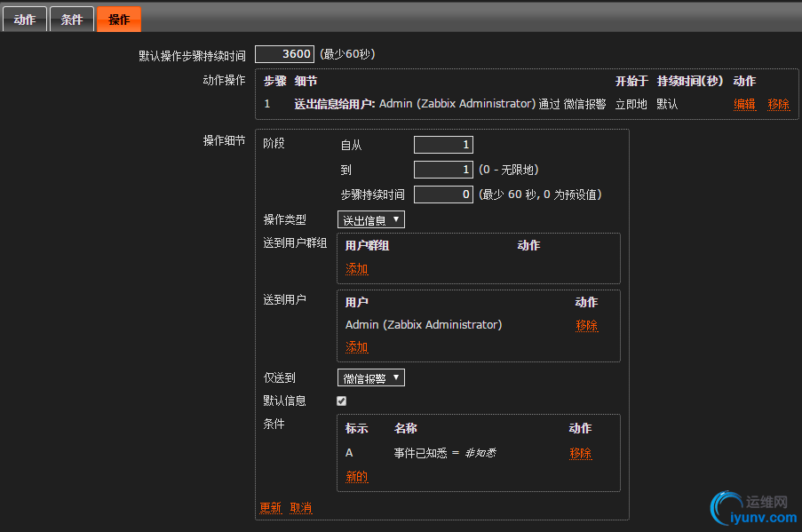The width and height of the screenshot is (802, 532).
Task: Switch to the 条件 tab
Action: click(x=72, y=20)
